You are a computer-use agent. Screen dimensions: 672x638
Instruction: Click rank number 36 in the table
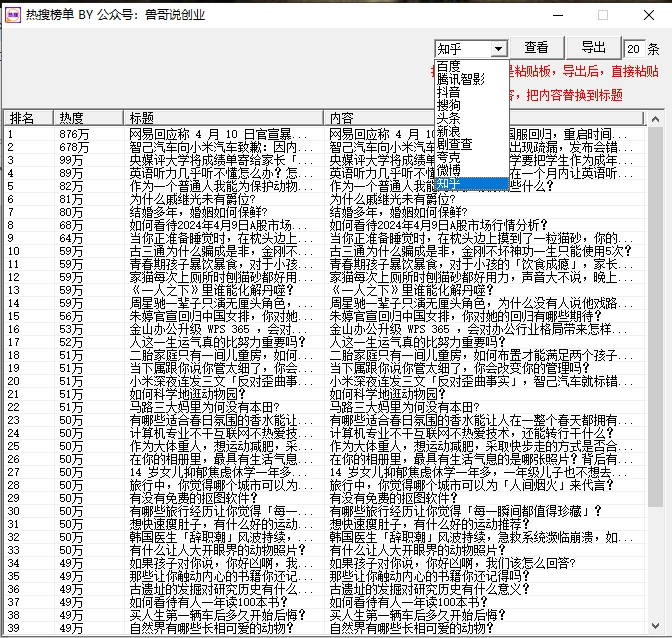click(13, 590)
